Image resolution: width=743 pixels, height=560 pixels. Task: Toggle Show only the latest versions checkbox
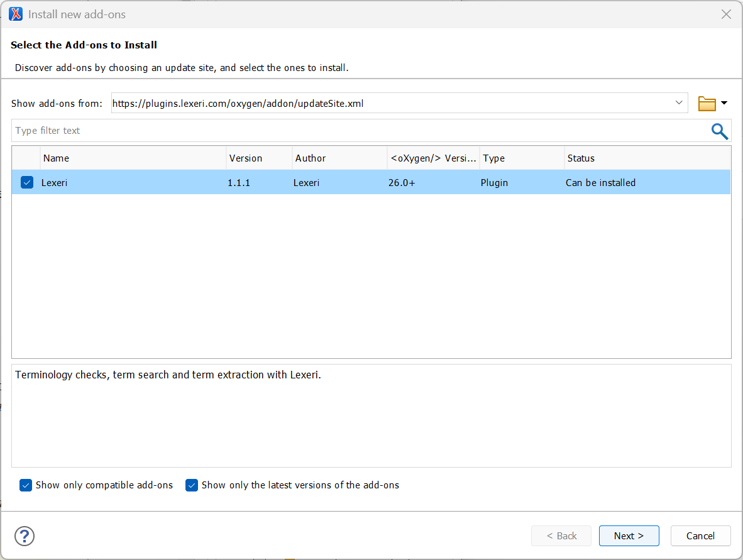tap(192, 485)
